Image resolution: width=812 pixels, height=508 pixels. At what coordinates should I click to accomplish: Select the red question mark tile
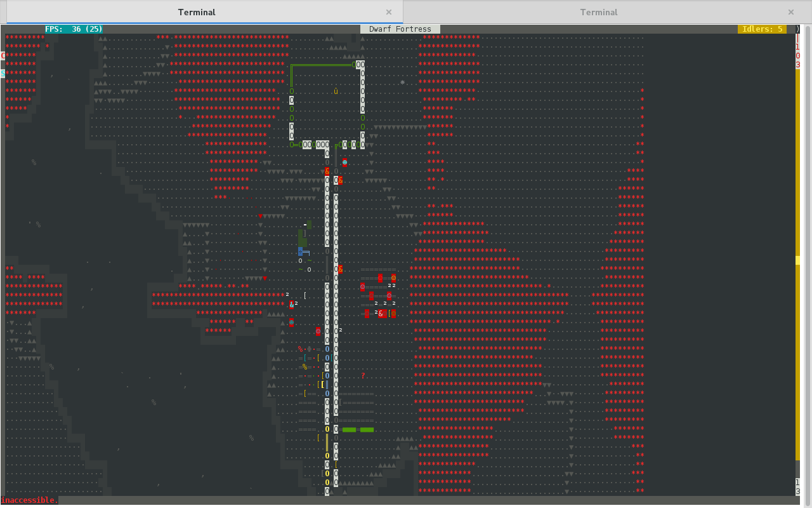click(363, 376)
